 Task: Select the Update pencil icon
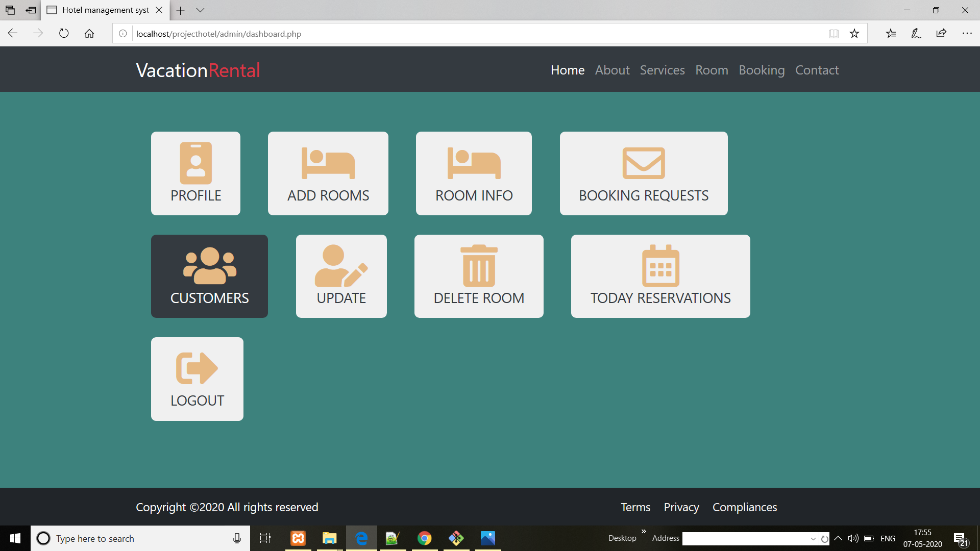tap(341, 264)
